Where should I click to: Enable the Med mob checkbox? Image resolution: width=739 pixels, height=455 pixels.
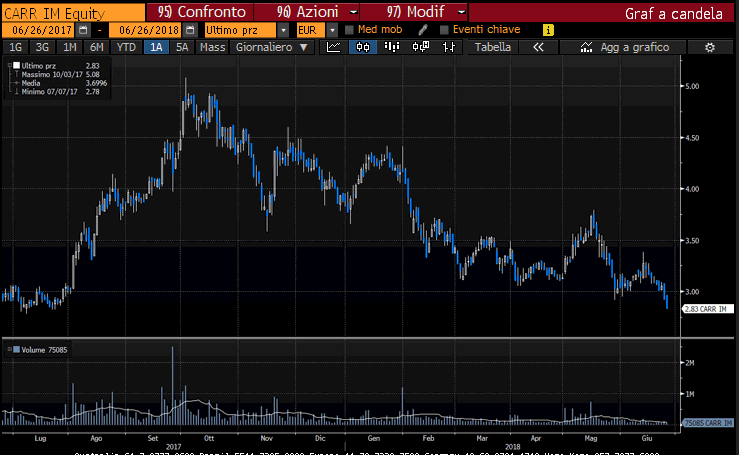(349, 30)
